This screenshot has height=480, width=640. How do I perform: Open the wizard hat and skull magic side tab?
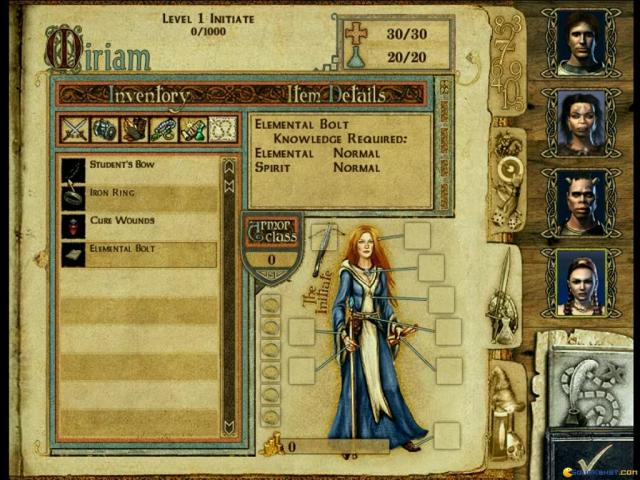point(506,414)
